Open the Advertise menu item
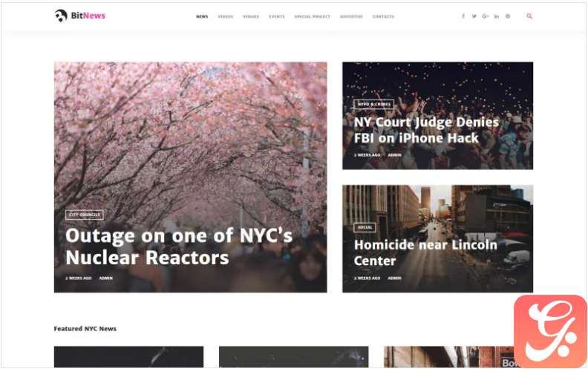Viewport: 588px width, 369px height. (x=351, y=16)
